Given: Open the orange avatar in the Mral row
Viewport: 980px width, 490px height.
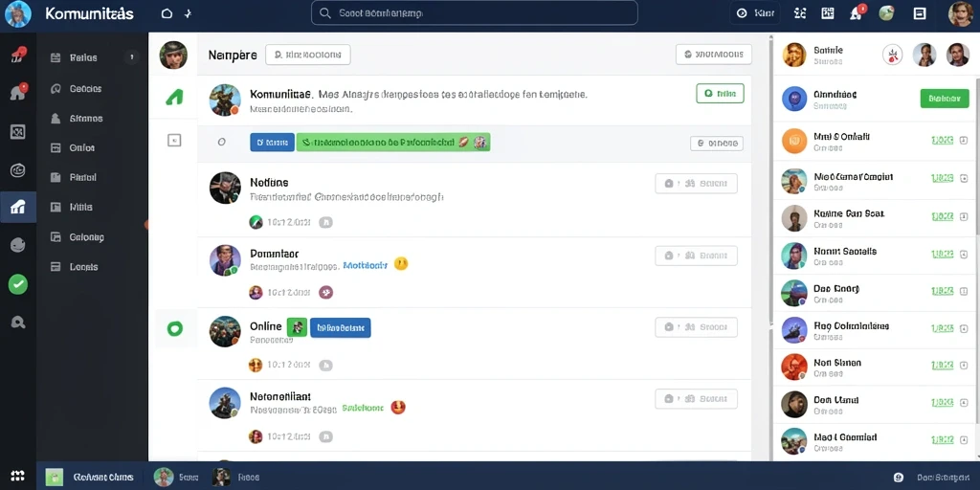Looking at the screenshot, I should (x=794, y=142).
